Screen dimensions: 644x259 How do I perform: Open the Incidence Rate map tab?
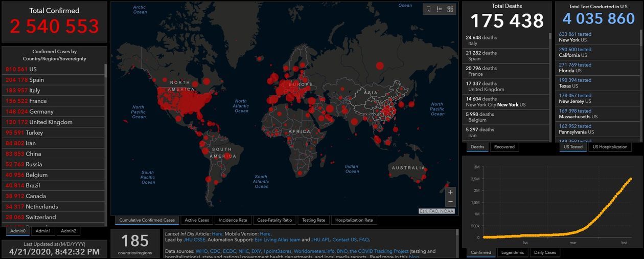[x=233, y=220]
